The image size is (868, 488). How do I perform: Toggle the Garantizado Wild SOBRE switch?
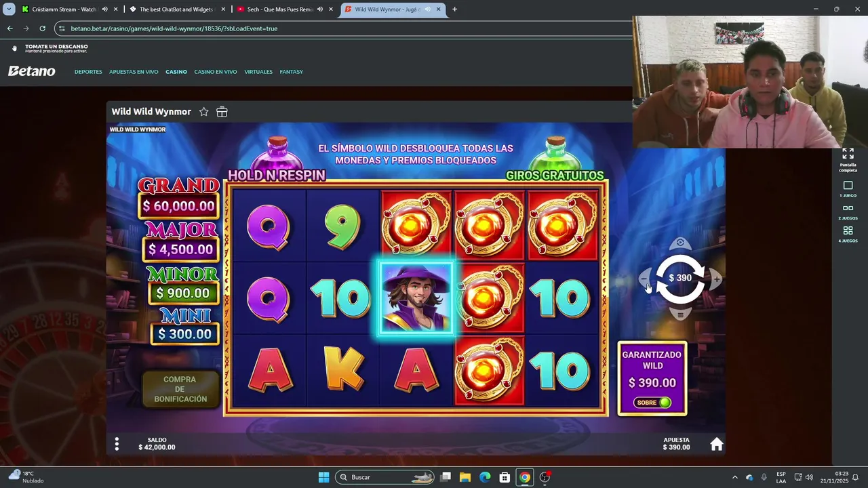(652, 403)
